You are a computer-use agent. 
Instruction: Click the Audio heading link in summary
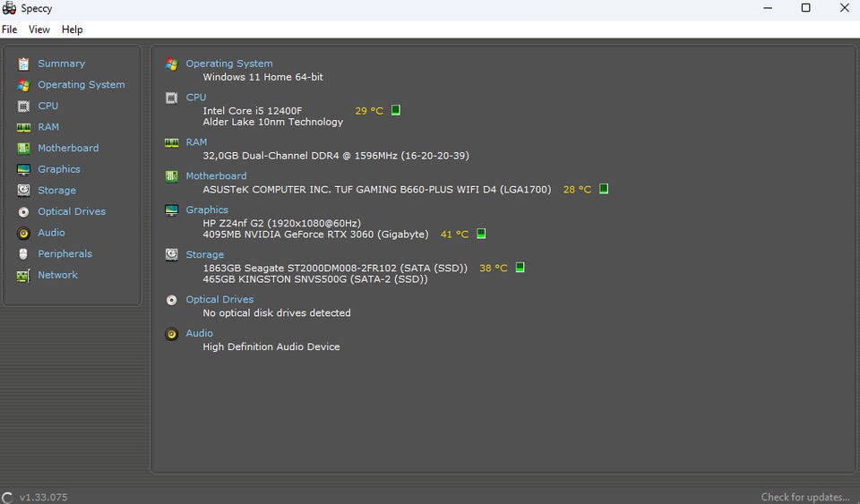click(x=199, y=333)
